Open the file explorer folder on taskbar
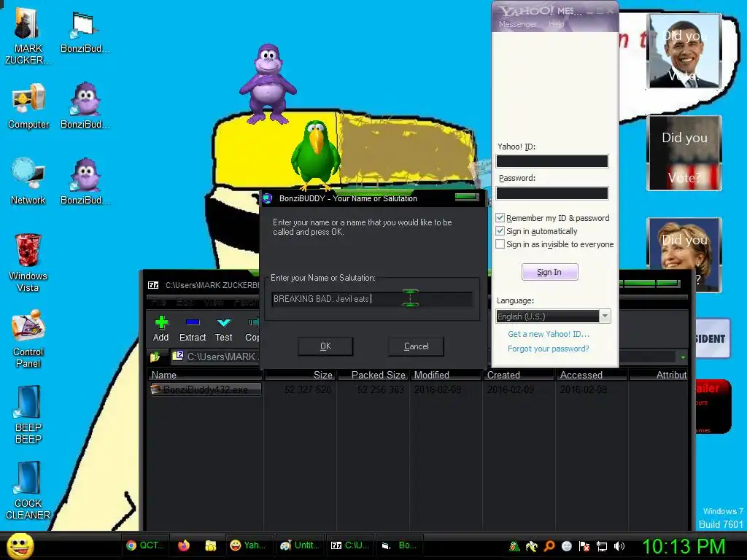The width and height of the screenshot is (747, 560). tap(211, 545)
